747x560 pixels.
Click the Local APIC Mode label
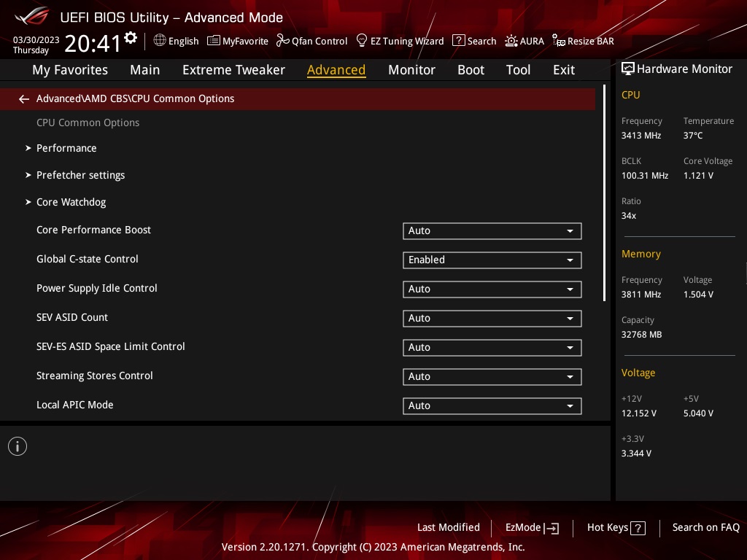click(75, 405)
